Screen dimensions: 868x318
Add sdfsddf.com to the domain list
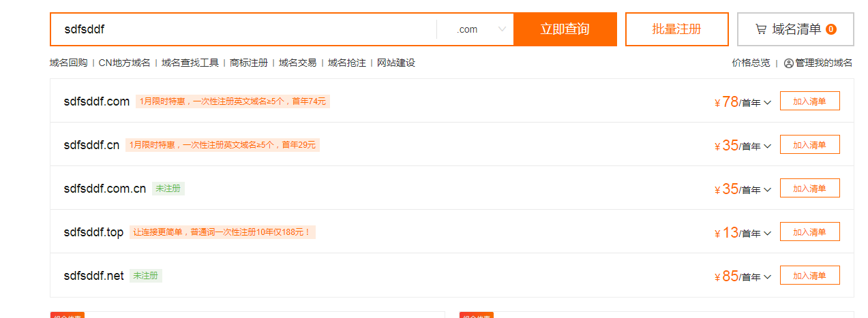[x=809, y=101]
